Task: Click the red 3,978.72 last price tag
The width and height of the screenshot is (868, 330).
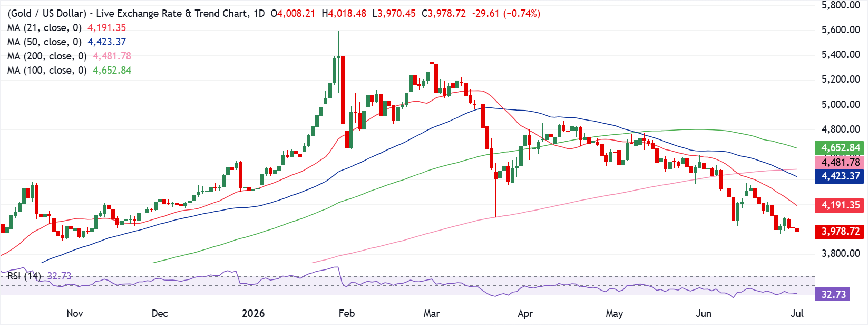Action: (840, 232)
